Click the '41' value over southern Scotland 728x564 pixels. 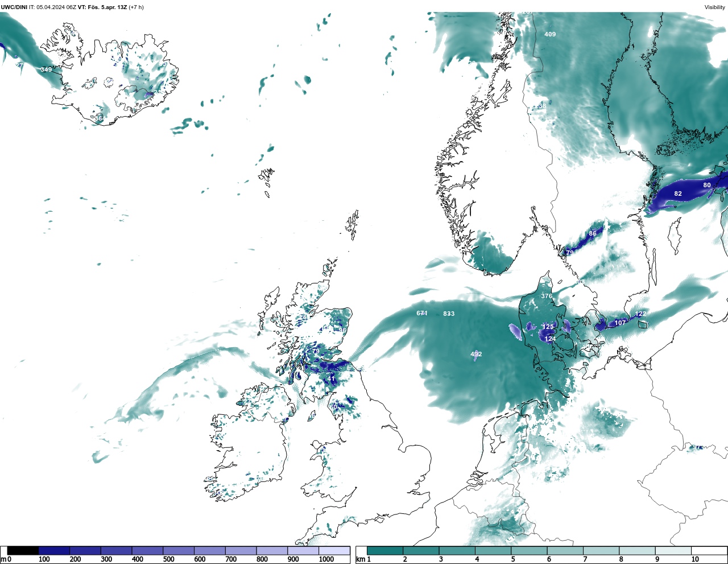332,378
